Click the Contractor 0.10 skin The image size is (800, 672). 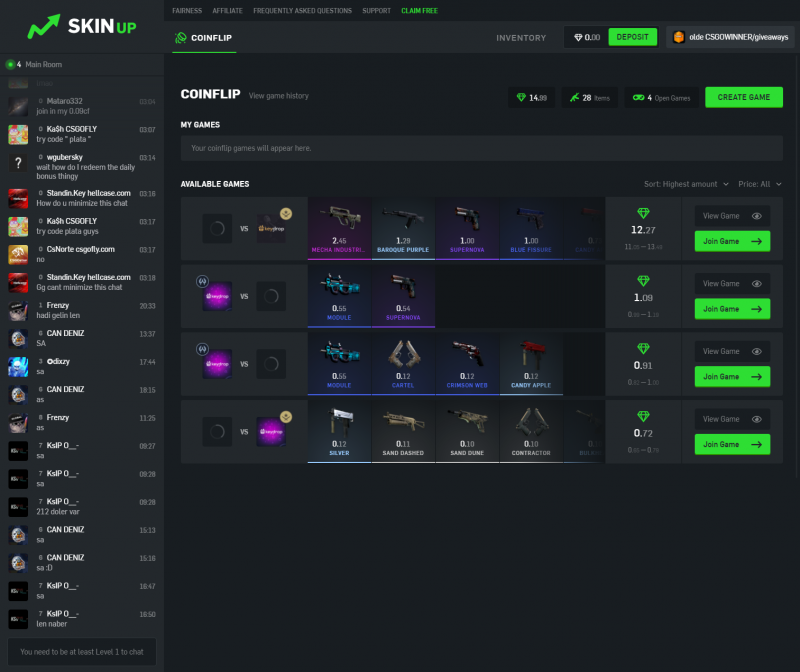point(531,432)
